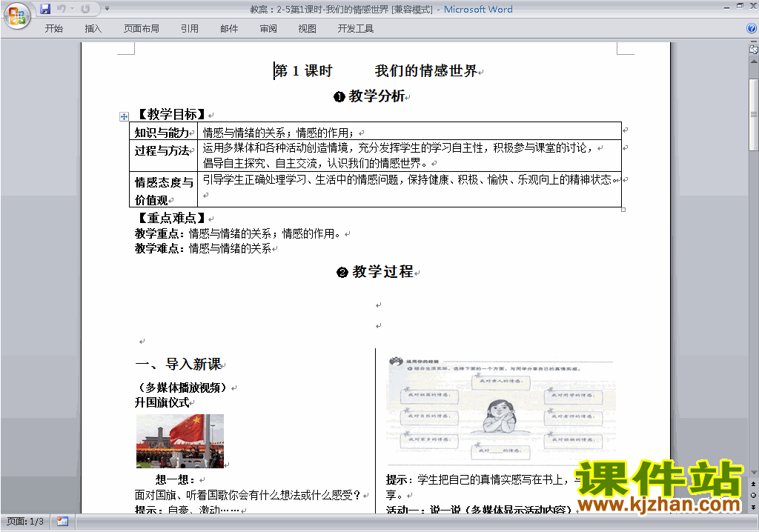Click the text 第 1 课时
Screen dimensions: 759x532
tap(303, 71)
